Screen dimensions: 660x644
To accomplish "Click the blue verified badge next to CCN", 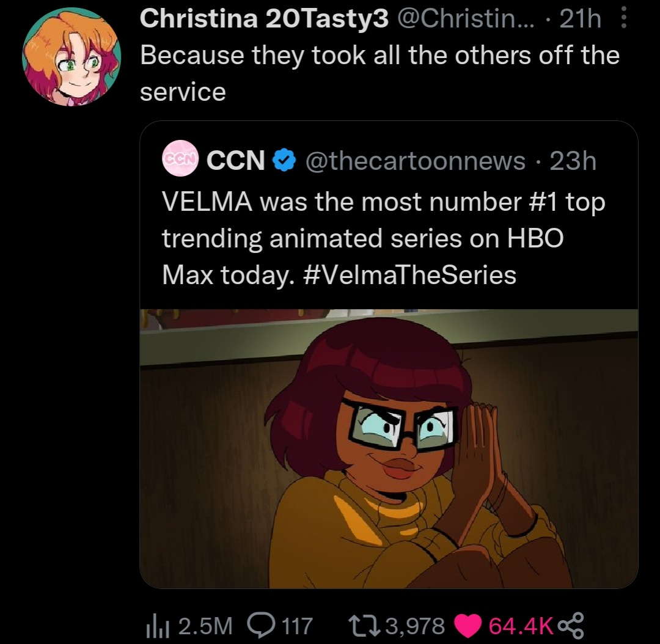I will 282,161.
